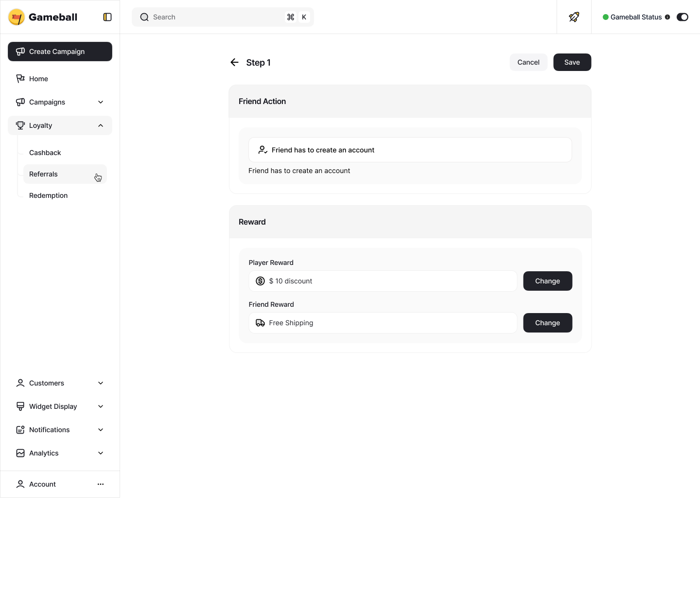
Task: Click the Widget Display icon in sidebar
Action: [20, 406]
